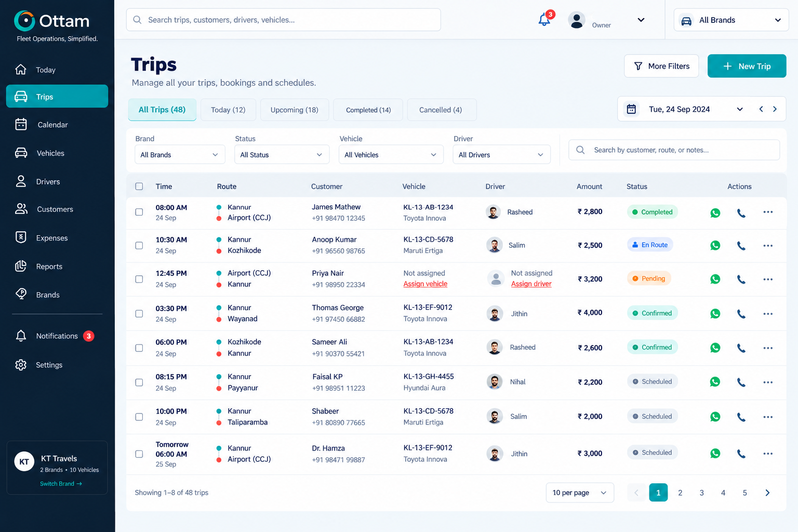Open more actions for Priya Nair trip

pyautogui.click(x=768, y=280)
